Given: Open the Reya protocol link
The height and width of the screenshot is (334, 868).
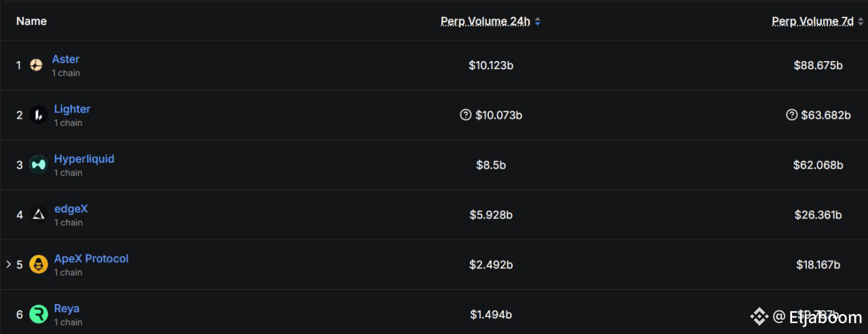Looking at the screenshot, I should (x=66, y=308).
